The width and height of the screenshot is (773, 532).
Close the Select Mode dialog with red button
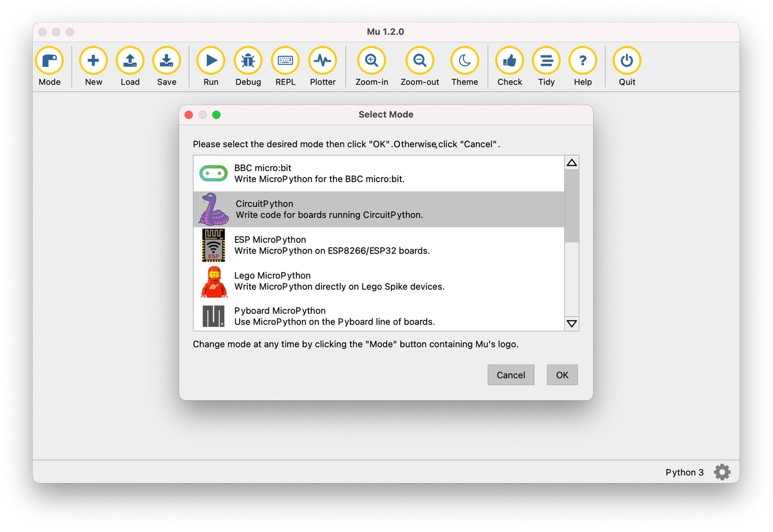189,115
